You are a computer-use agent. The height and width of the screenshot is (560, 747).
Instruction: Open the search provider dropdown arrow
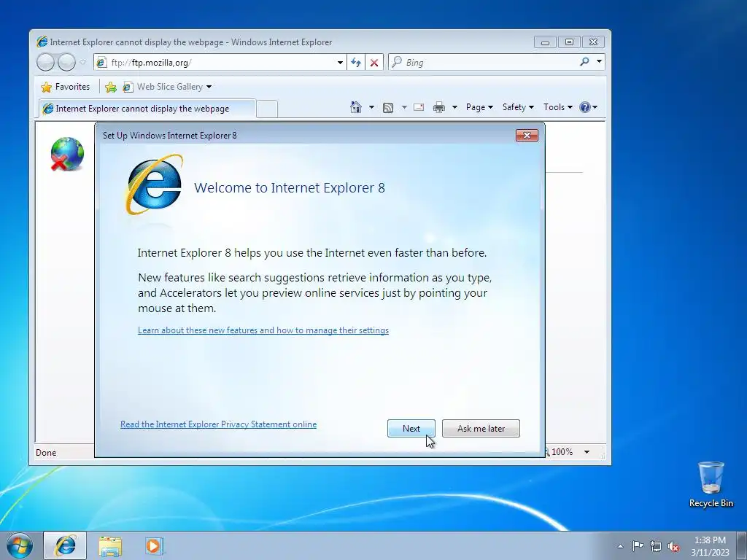600,62
